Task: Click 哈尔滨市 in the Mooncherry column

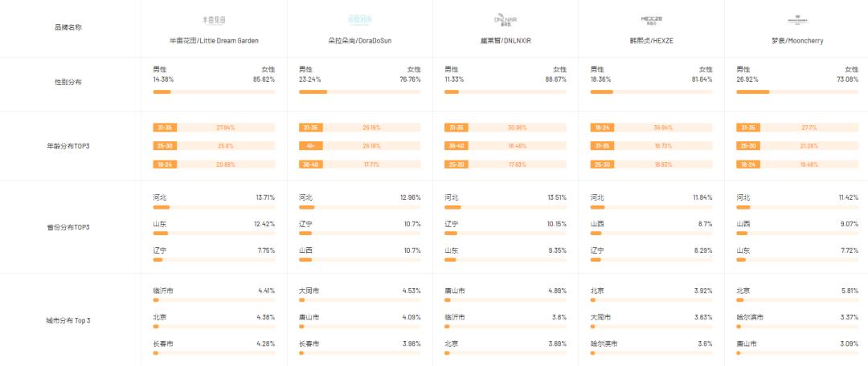Action: [x=750, y=317]
